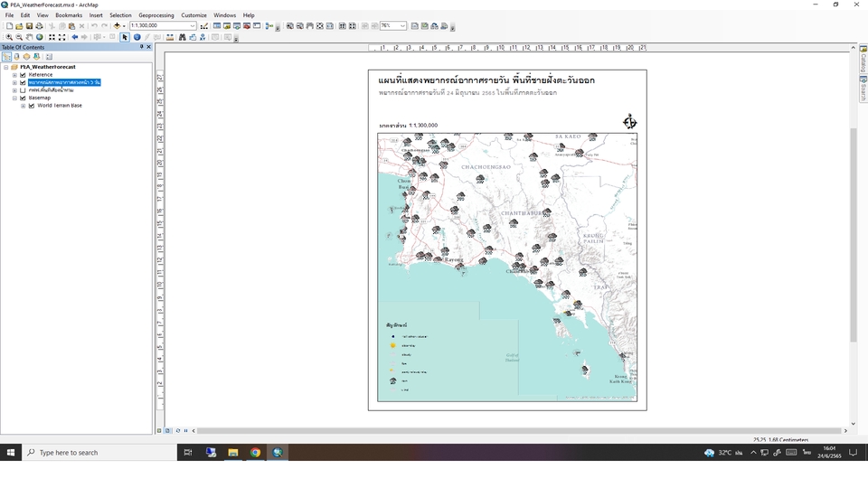Toggle the highlighted Thai forecast layer checkbox
The width and height of the screenshot is (868, 488).
[x=23, y=82]
